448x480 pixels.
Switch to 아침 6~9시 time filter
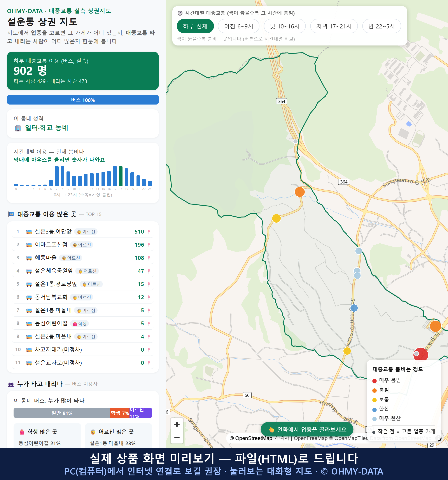click(239, 26)
